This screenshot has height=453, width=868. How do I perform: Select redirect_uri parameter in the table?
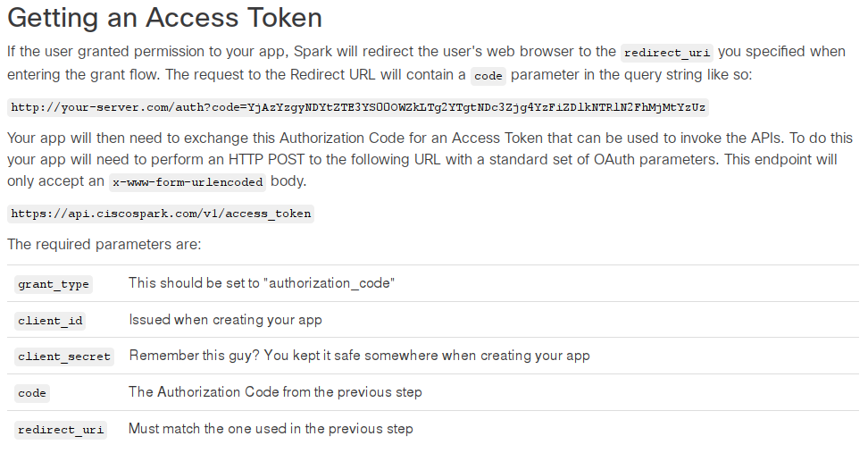(x=61, y=430)
